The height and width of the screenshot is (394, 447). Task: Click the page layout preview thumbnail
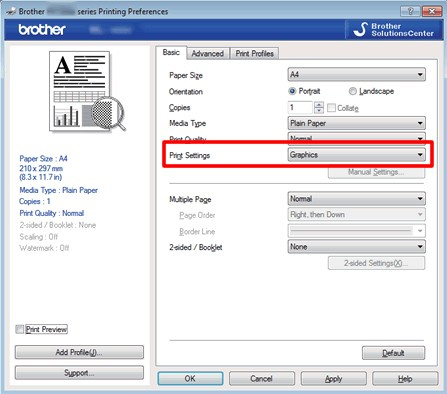click(x=87, y=91)
